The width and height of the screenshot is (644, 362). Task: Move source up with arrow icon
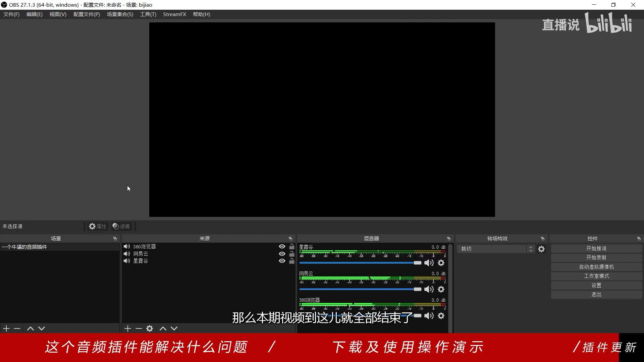tap(163, 328)
